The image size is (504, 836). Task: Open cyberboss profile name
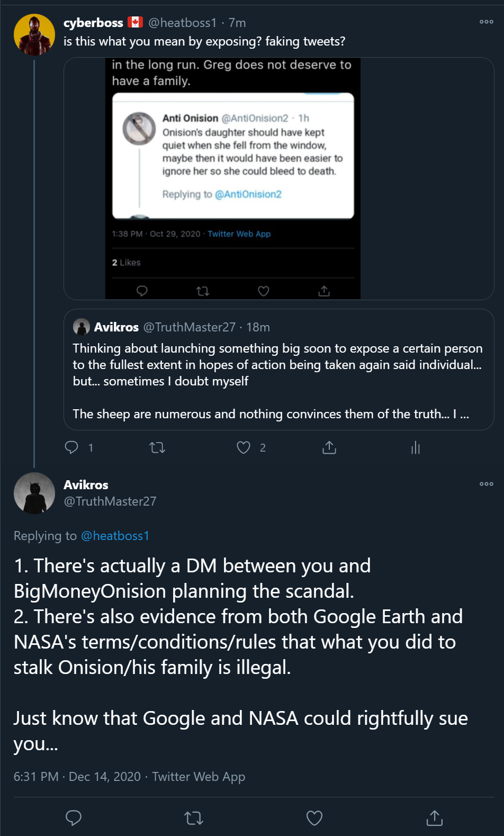pos(93,23)
